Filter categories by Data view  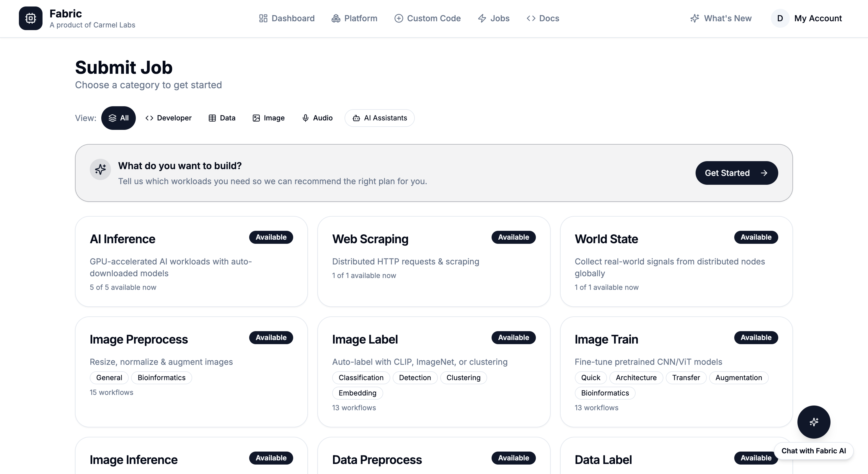pyautogui.click(x=222, y=118)
